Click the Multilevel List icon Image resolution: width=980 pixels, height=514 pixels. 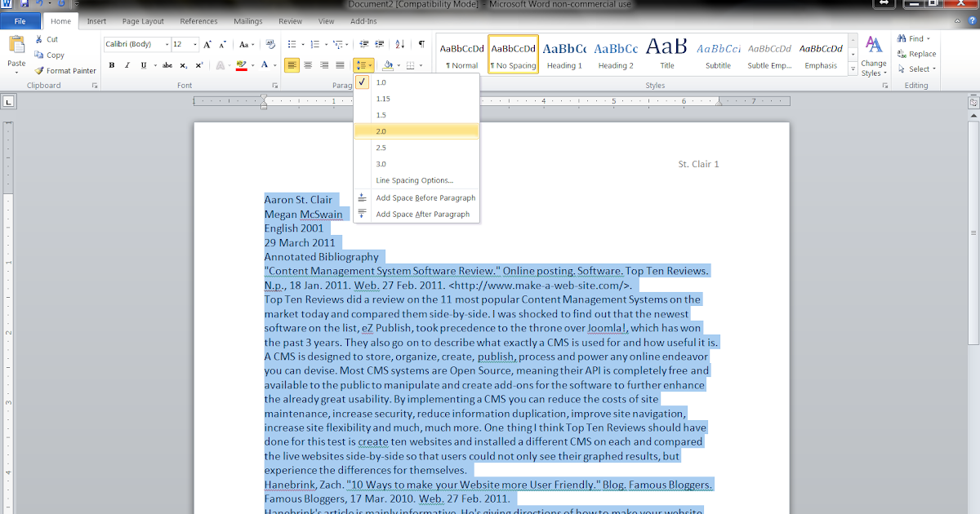tap(336, 44)
